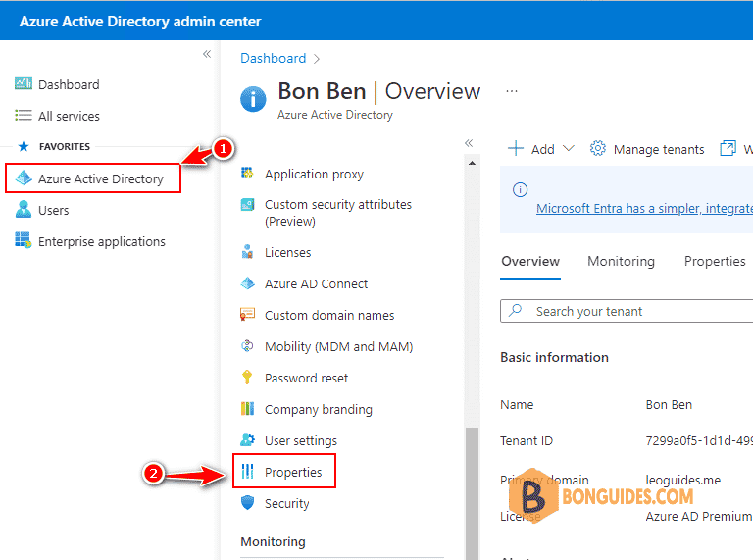
Task: Click the Name value Bon Ben
Action: pyautogui.click(x=669, y=404)
